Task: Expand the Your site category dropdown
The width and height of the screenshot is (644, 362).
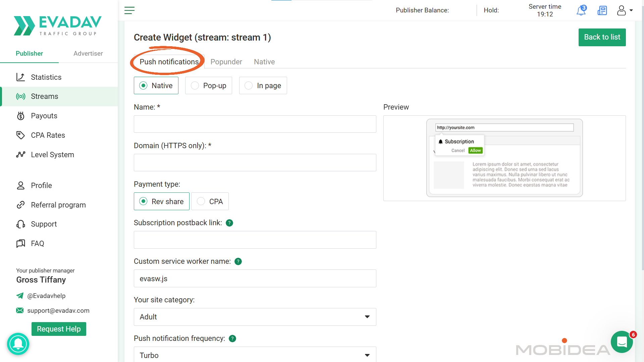Action: (x=255, y=317)
